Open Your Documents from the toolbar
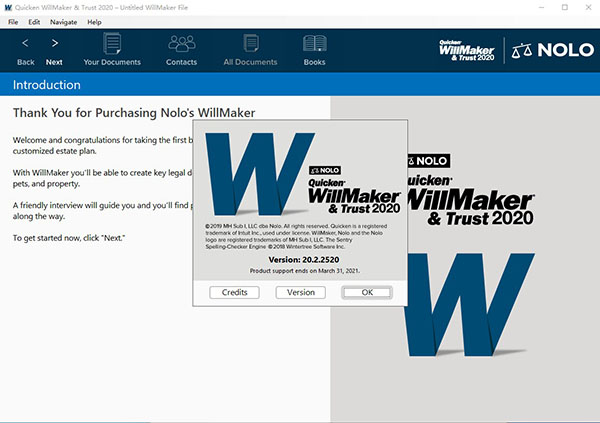This screenshot has width=600, height=423. coord(112,44)
